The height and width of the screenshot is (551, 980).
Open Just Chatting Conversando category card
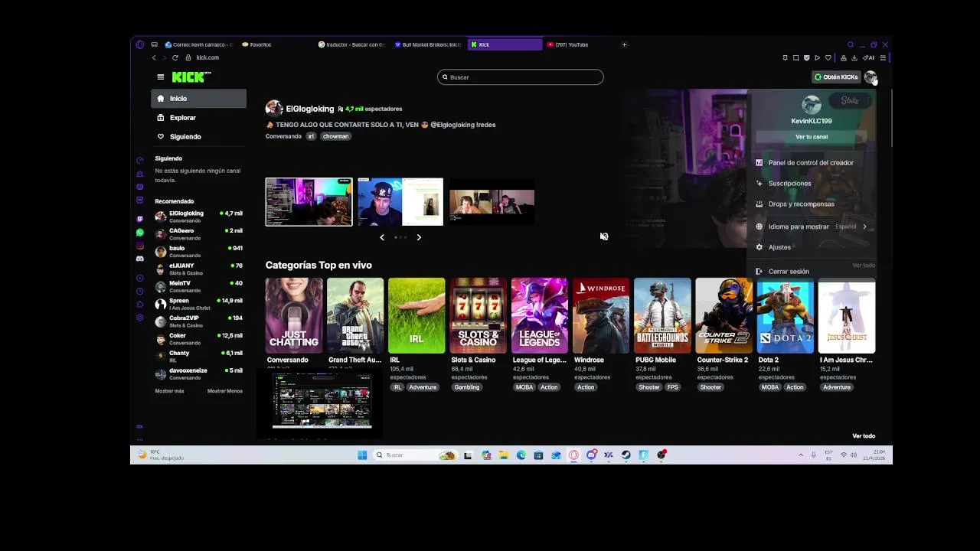pyautogui.click(x=294, y=315)
